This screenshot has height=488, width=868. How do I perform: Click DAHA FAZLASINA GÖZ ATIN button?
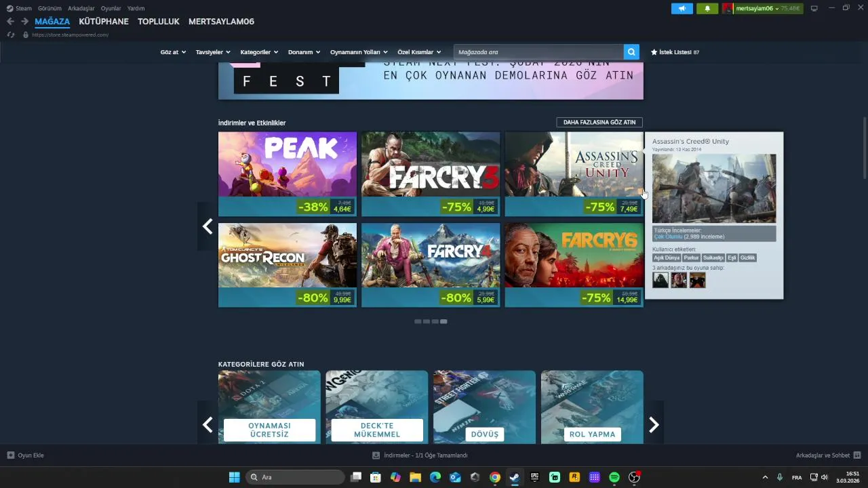pos(599,123)
